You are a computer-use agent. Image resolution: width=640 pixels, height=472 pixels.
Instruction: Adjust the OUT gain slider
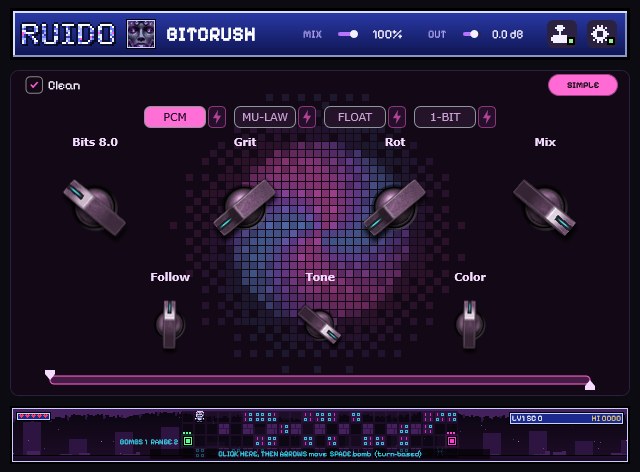point(470,34)
